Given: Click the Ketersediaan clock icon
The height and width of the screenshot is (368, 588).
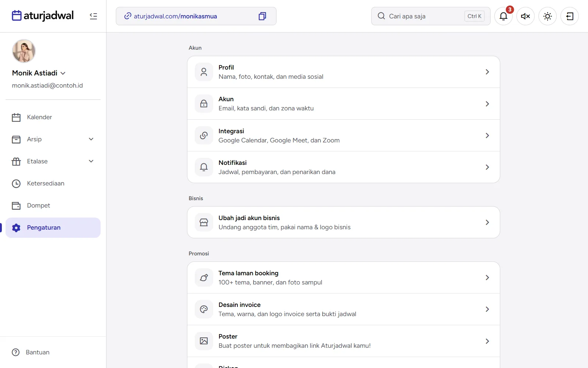Looking at the screenshot, I should (16, 184).
